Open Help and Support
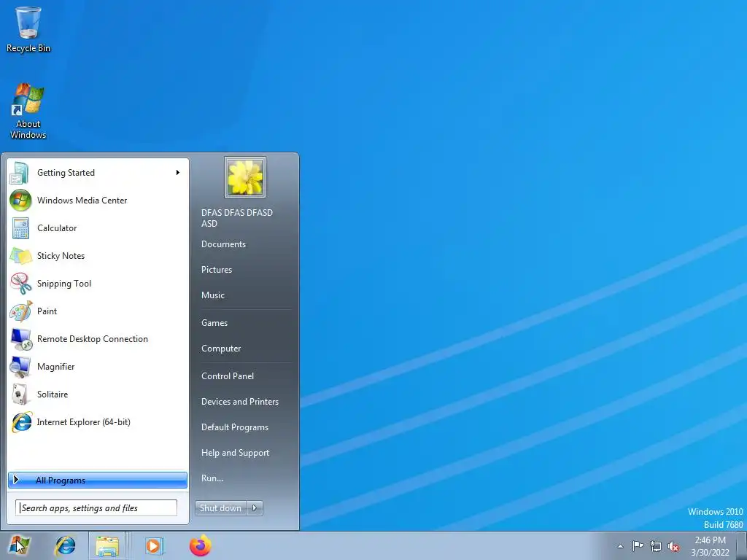Viewport: 747px width, 560px height. tap(236, 453)
